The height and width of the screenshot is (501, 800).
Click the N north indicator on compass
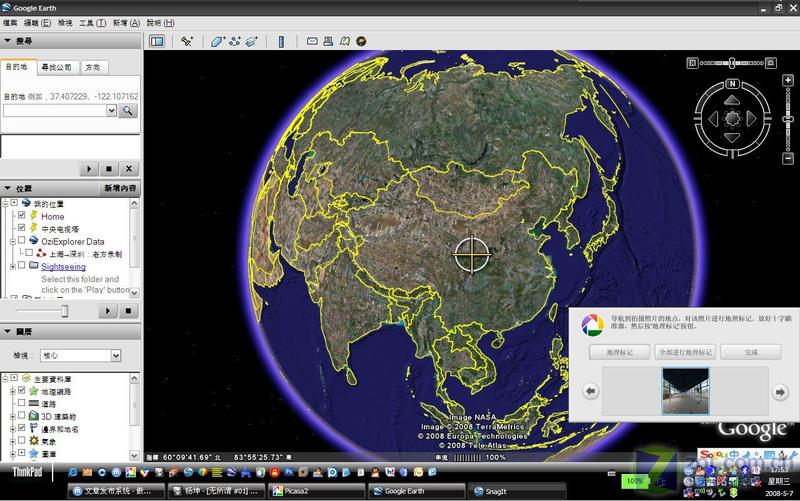pyautogui.click(x=732, y=84)
